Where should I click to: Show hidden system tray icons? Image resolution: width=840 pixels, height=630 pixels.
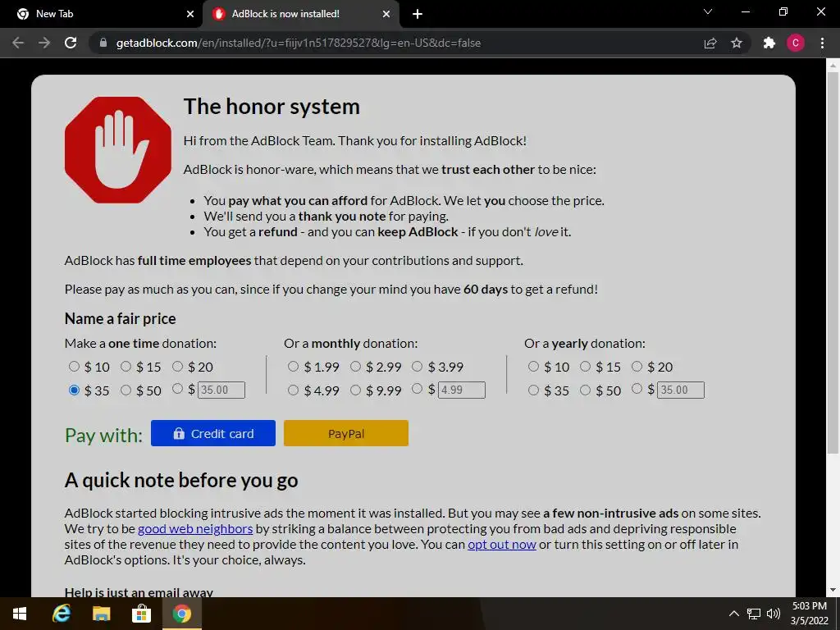point(734,614)
